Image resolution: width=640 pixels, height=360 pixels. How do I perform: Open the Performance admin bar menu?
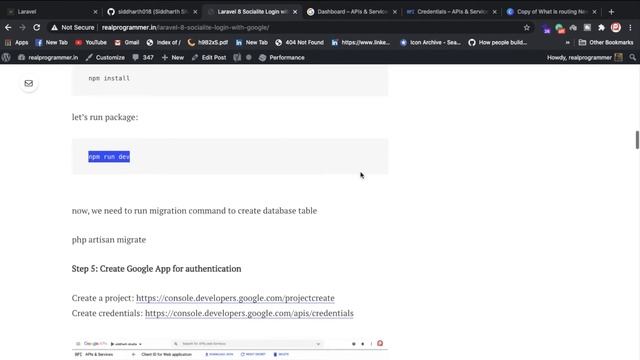pos(282,58)
